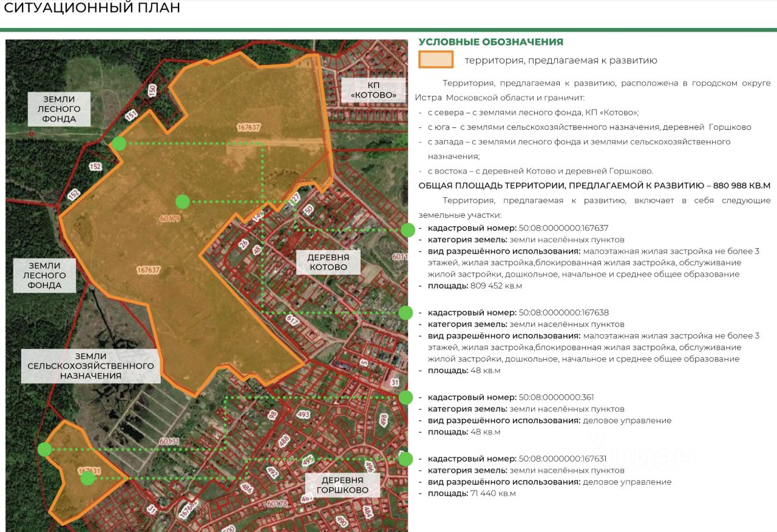Select «деловое управление» line under cadastral number 361
The width and height of the screenshot is (777, 532).
(x=549, y=420)
